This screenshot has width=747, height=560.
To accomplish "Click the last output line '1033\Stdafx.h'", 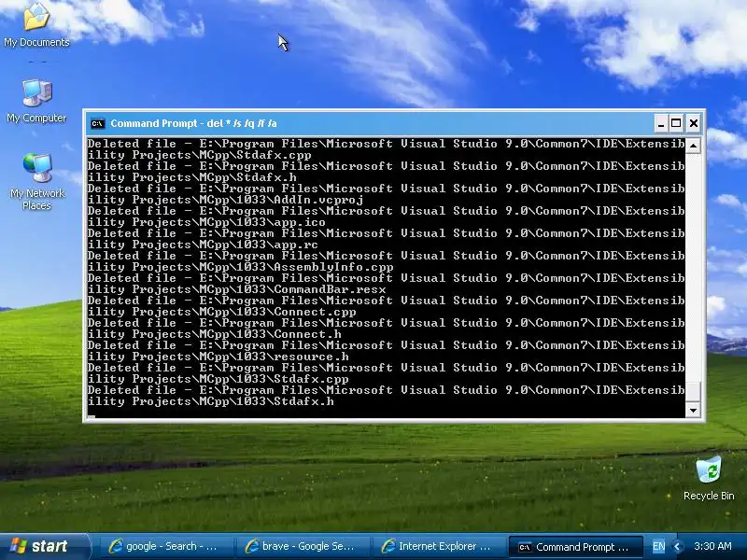I will (211, 401).
